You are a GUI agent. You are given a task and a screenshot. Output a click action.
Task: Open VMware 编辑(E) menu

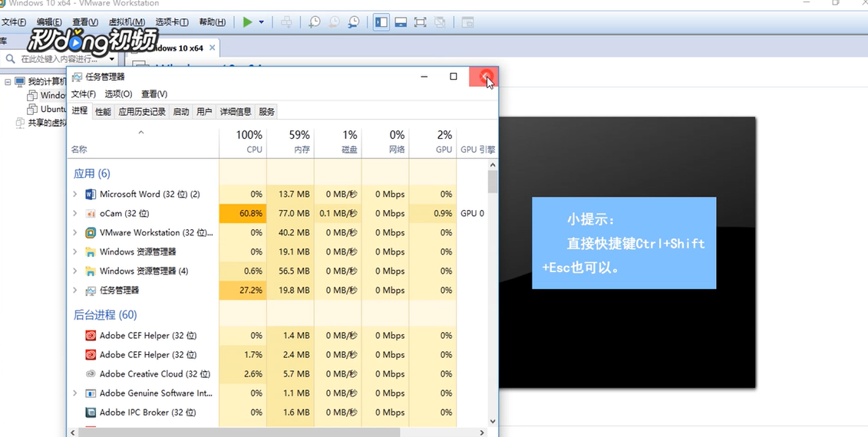(49, 22)
